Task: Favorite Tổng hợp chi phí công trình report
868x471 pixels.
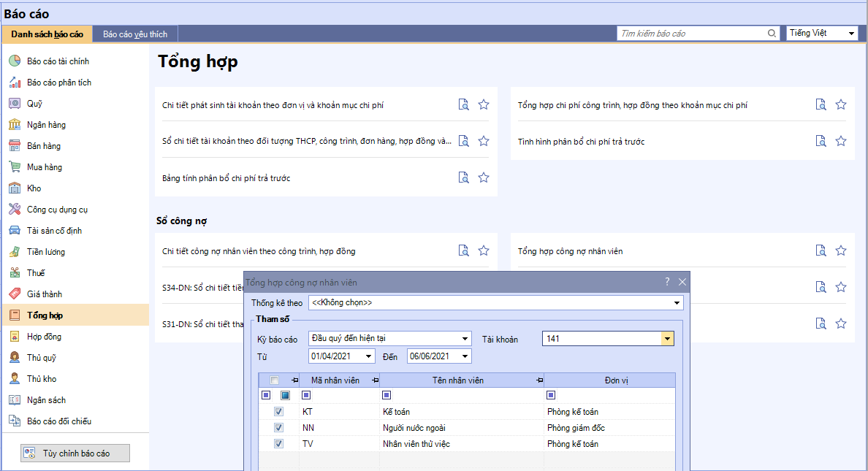Action: [x=841, y=104]
